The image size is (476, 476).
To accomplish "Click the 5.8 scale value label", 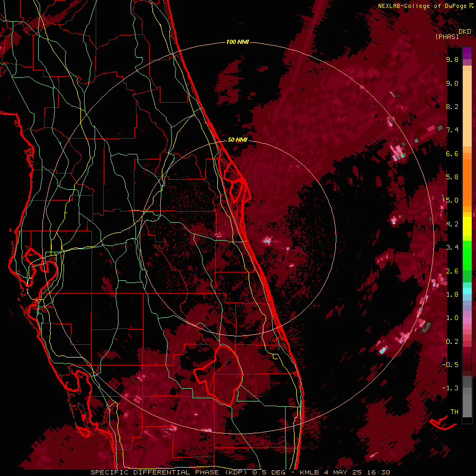I will tap(452, 177).
